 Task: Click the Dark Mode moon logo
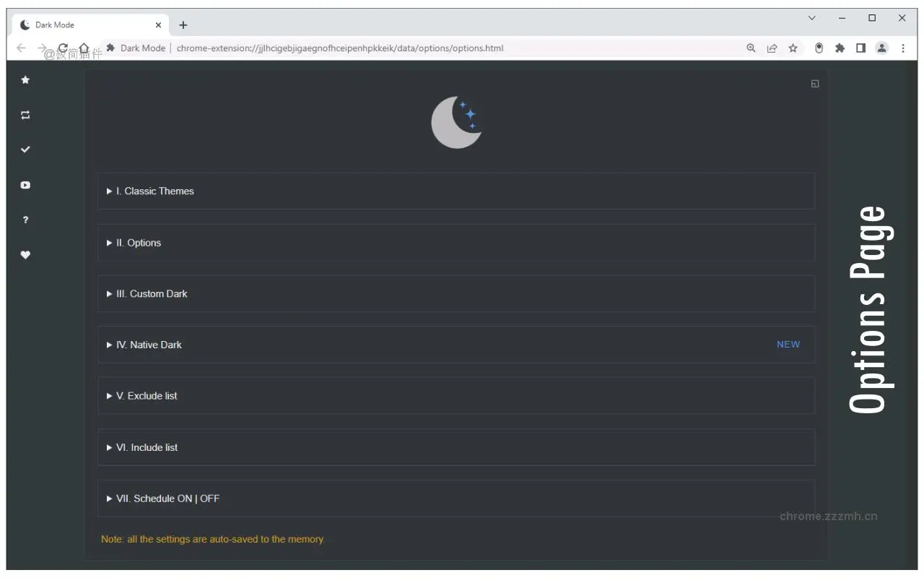pos(456,121)
